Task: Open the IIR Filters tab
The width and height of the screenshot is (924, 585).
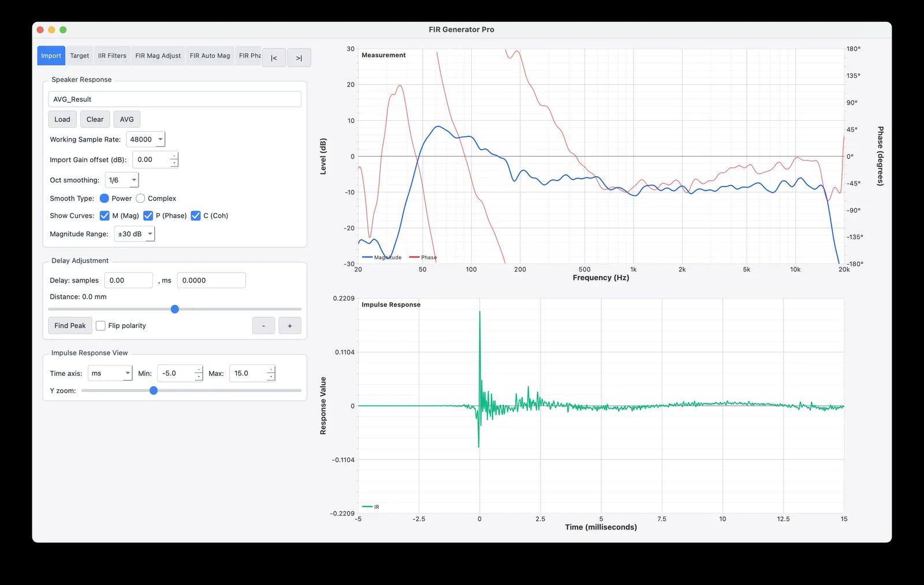Action: 112,55
